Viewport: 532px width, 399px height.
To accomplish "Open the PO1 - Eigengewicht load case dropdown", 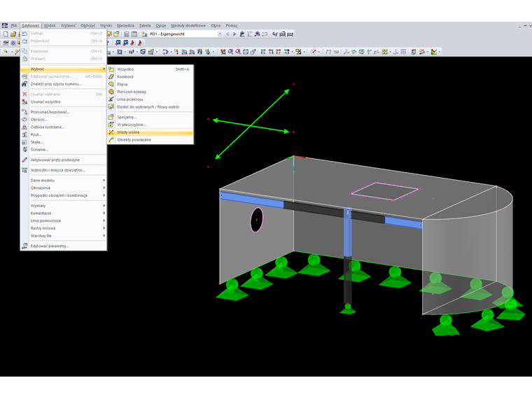I will click(220, 34).
